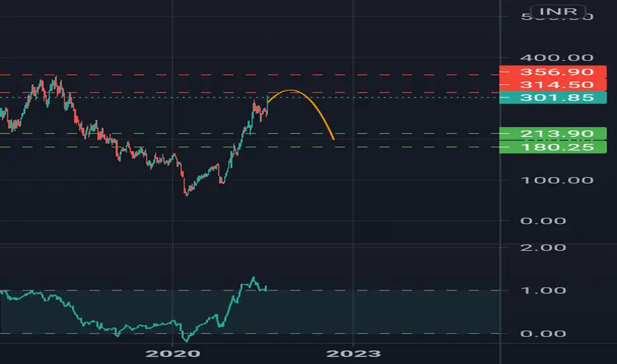
Task: Click the 2023 time axis label
Action: point(354,353)
